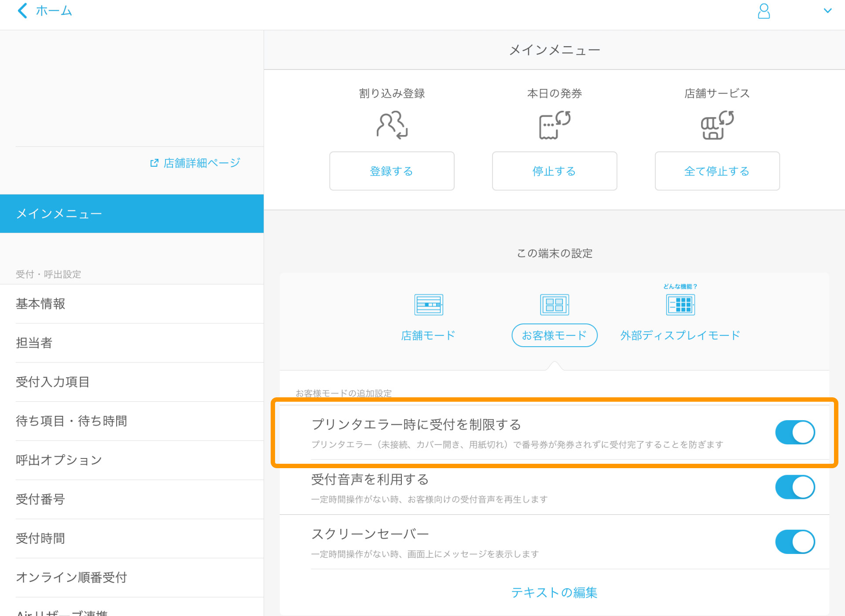The width and height of the screenshot is (845, 616).
Task: Click the back chevron next to ホーム
Action: pos(22,11)
